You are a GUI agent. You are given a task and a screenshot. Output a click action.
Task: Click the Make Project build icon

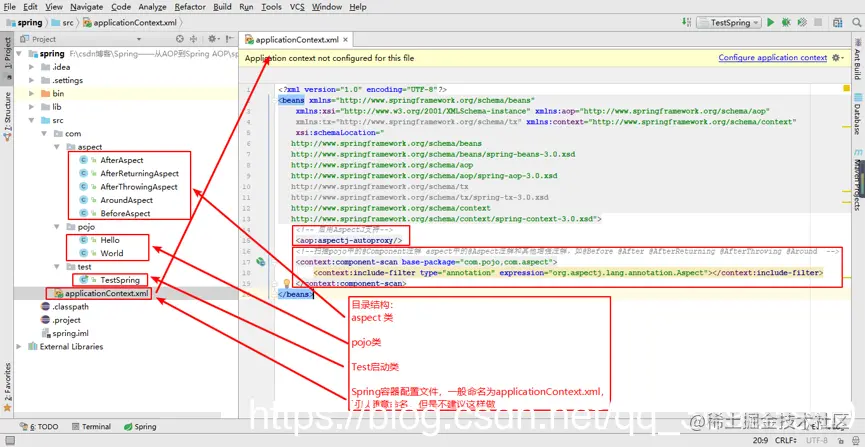point(686,23)
